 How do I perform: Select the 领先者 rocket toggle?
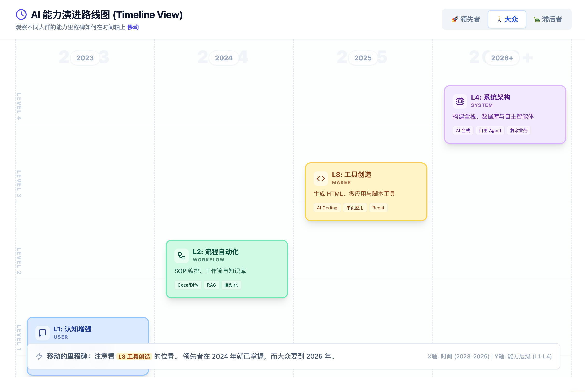click(x=466, y=19)
